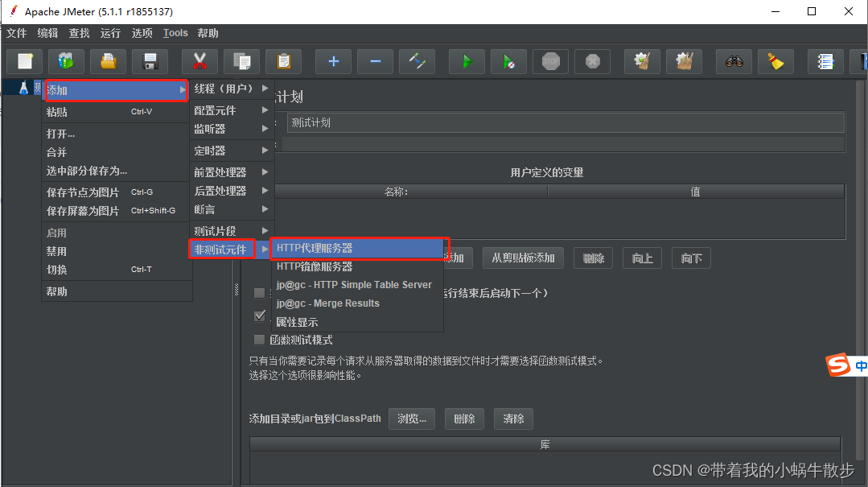Viewport: 868px width, 487px height.
Task: Click the Reset search broom icon
Action: [x=775, y=61]
